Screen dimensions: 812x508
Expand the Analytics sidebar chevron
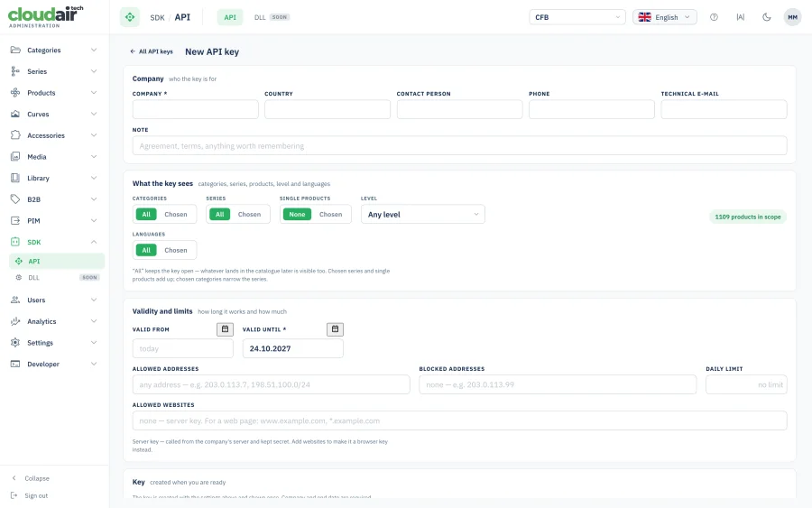point(94,321)
